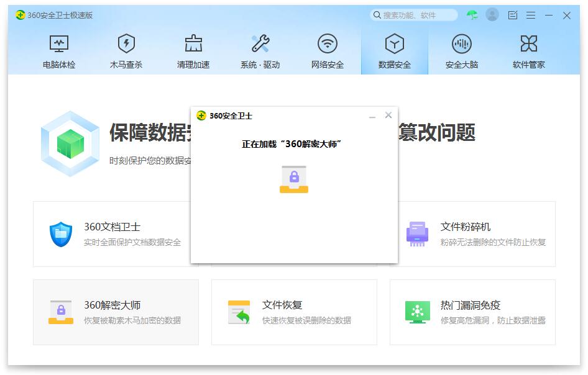Viewport: 588px width, 375px height.
Task: Switch to the 软件管家 tab label
Action: point(529,65)
